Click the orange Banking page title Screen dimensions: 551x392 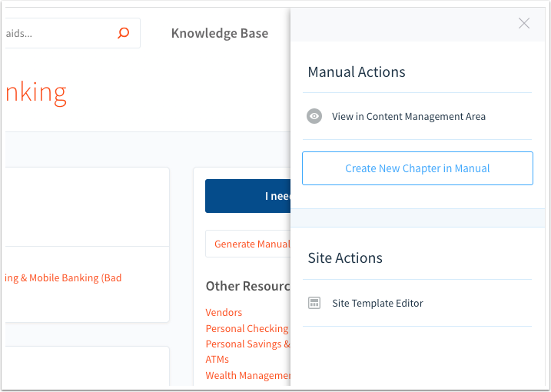click(35, 92)
